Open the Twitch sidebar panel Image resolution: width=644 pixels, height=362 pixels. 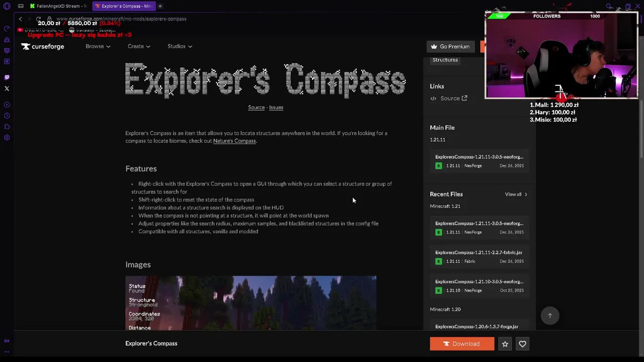tap(7, 77)
